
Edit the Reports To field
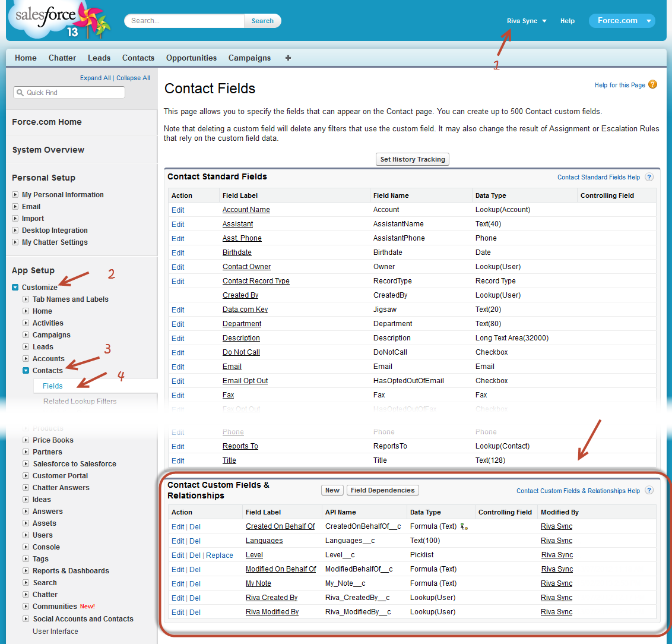click(x=178, y=446)
